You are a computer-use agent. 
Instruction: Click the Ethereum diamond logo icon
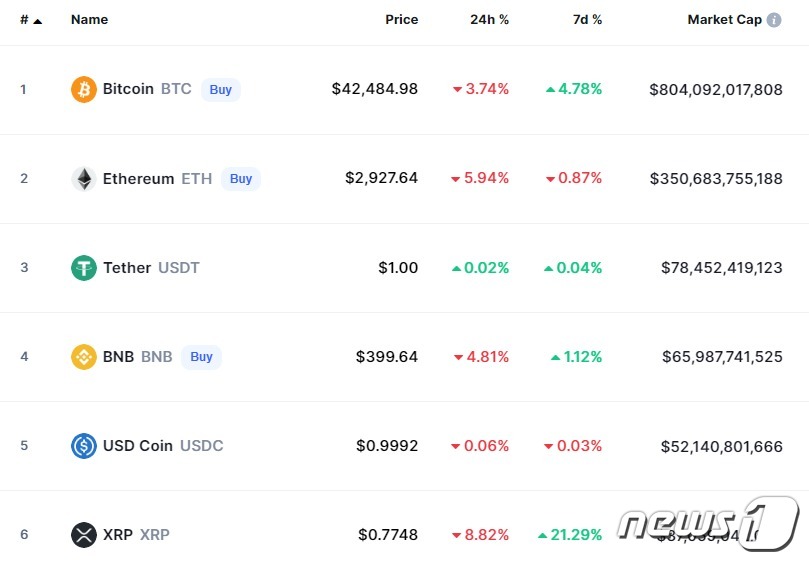click(84, 179)
